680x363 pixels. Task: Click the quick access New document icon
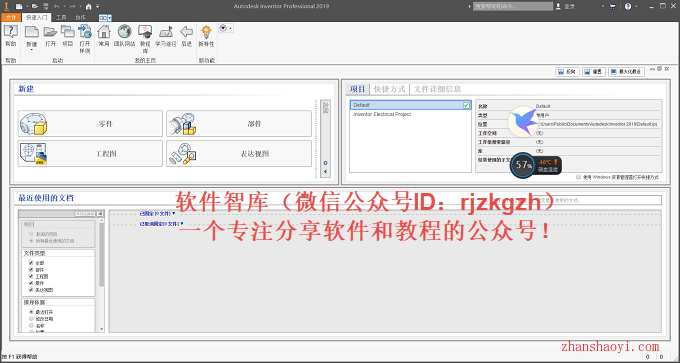[x=19, y=6]
